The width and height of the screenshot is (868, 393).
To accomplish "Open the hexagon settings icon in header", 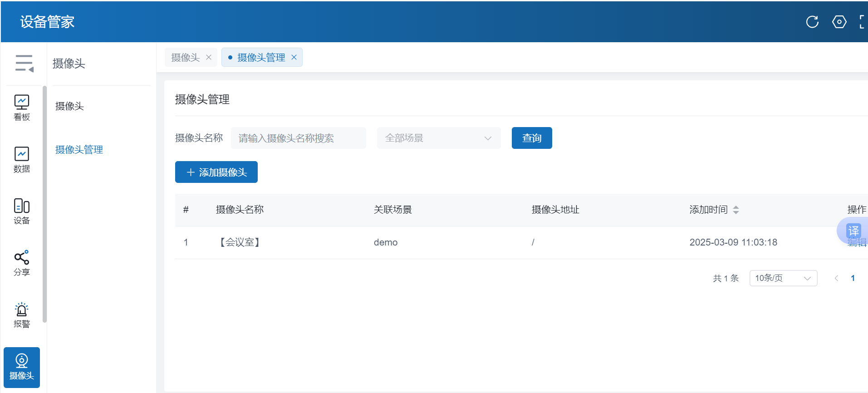I will pos(839,22).
